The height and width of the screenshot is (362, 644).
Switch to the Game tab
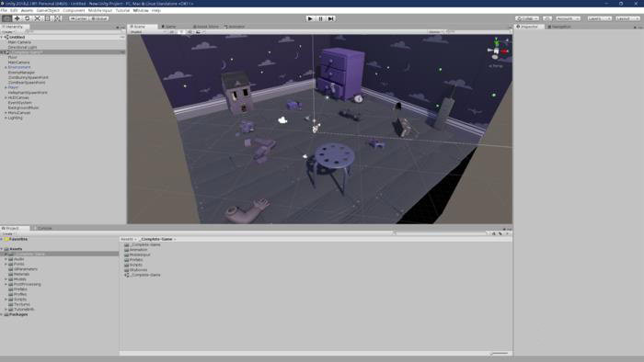168,27
